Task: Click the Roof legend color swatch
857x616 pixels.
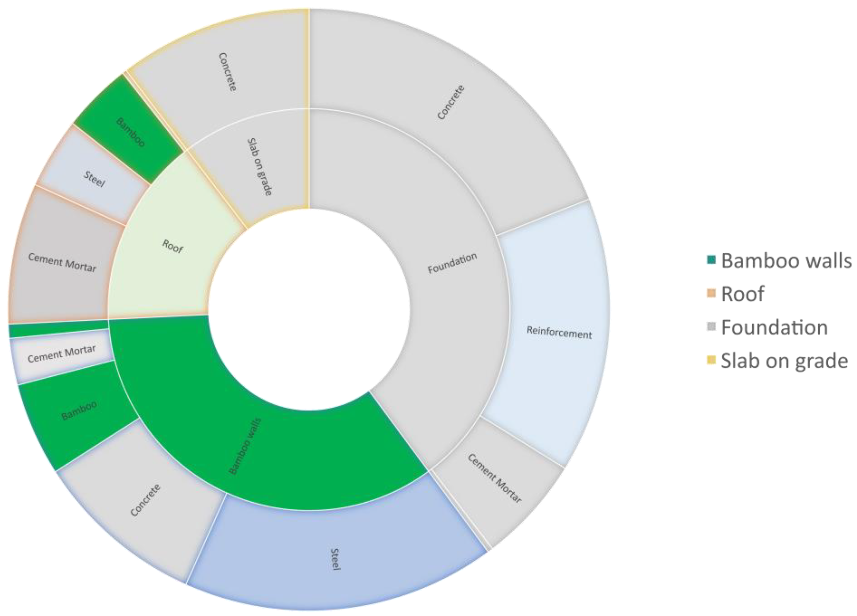Action: [712, 293]
